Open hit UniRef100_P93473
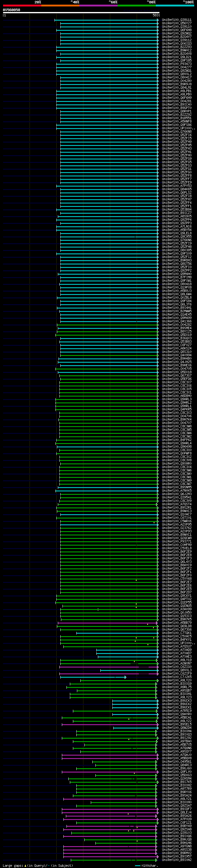 tap(176, 64)
